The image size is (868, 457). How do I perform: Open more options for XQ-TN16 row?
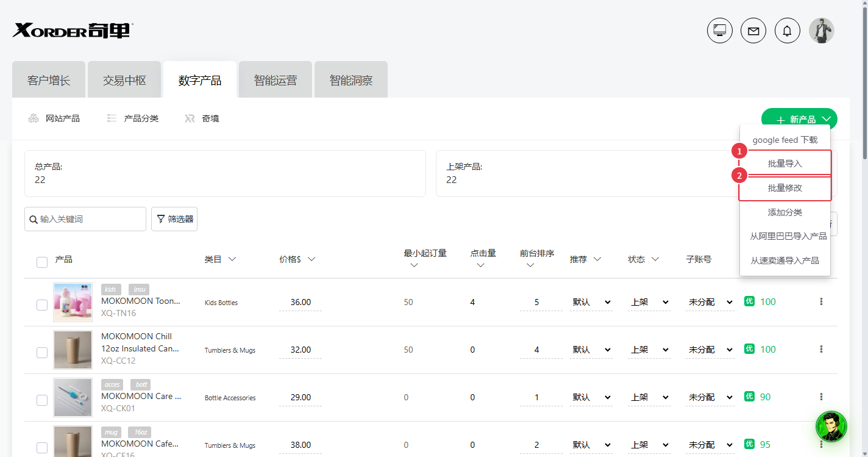(821, 301)
